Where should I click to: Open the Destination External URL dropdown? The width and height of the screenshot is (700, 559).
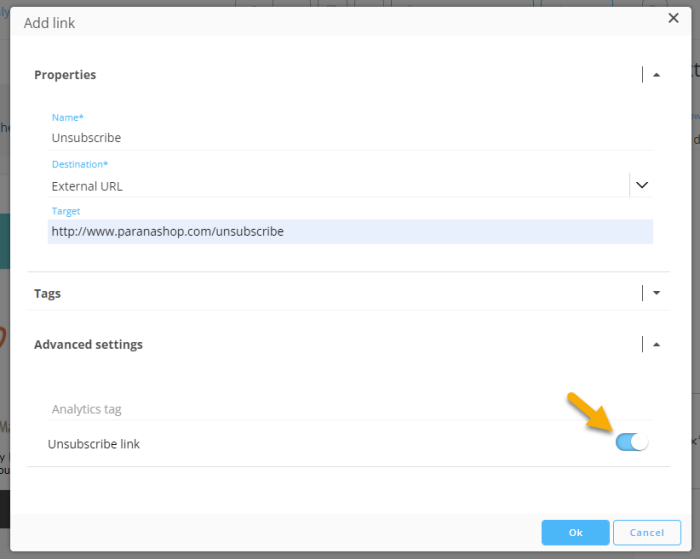340,186
